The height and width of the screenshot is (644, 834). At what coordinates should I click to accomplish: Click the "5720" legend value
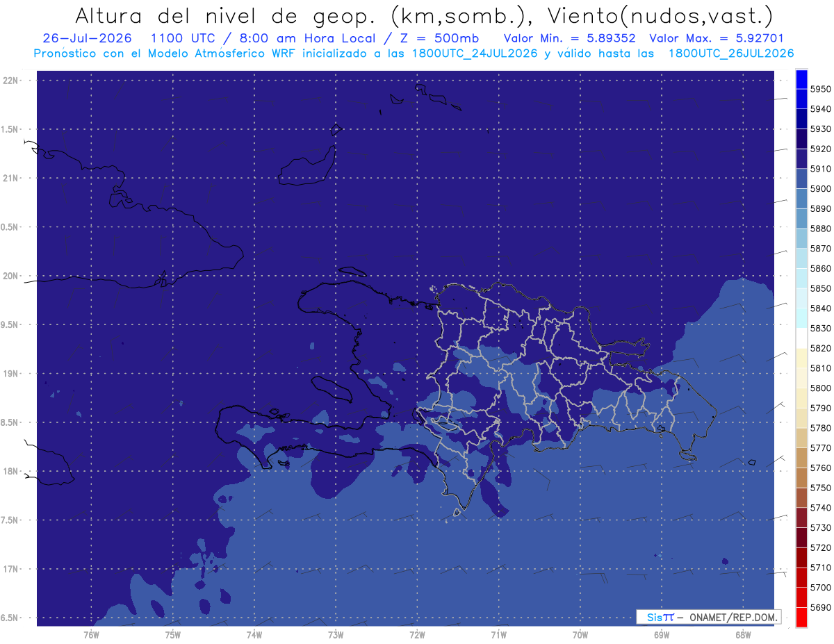tap(820, 547)
